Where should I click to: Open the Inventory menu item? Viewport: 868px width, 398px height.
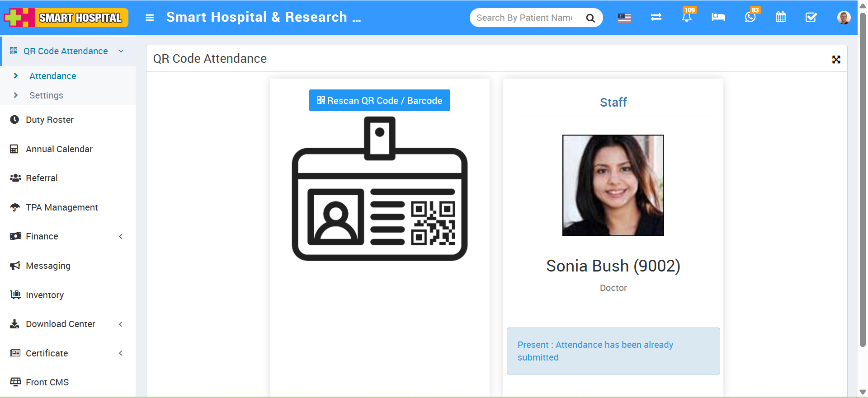coord(45,295)
